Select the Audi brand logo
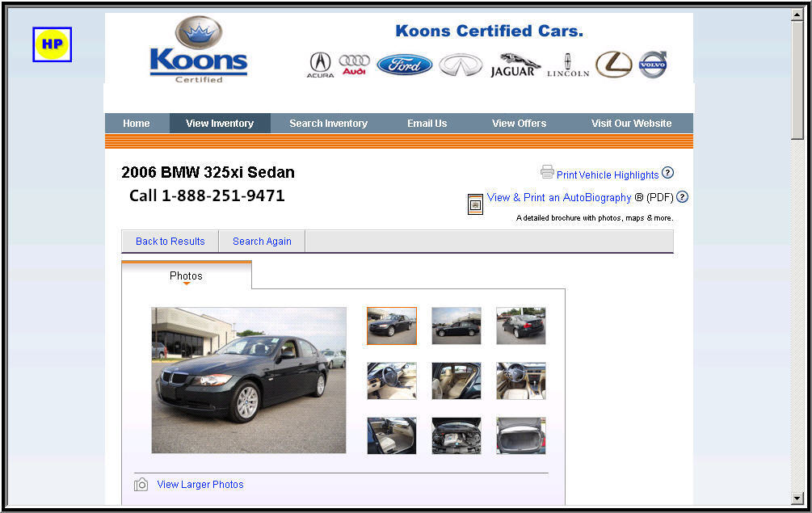The width and height of the screenshot is (812, 513). [x=354, y=65]
